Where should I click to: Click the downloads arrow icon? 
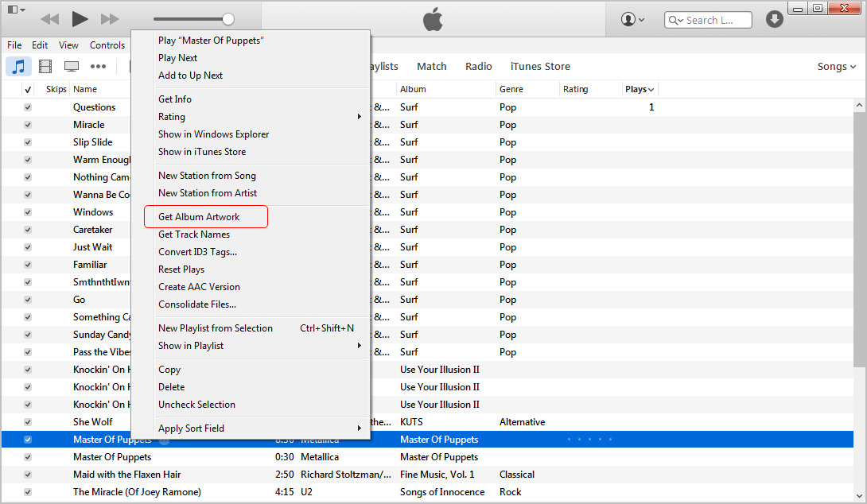click(x=775, y=19)
